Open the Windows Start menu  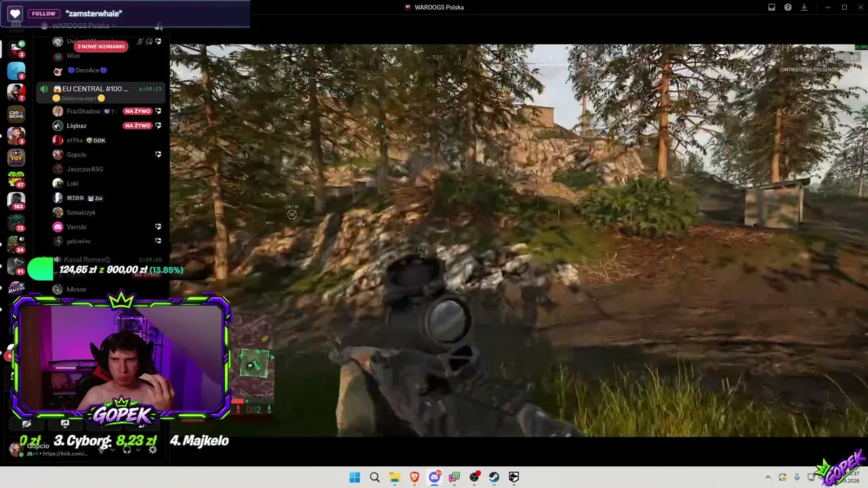click(x=355, y=477)
